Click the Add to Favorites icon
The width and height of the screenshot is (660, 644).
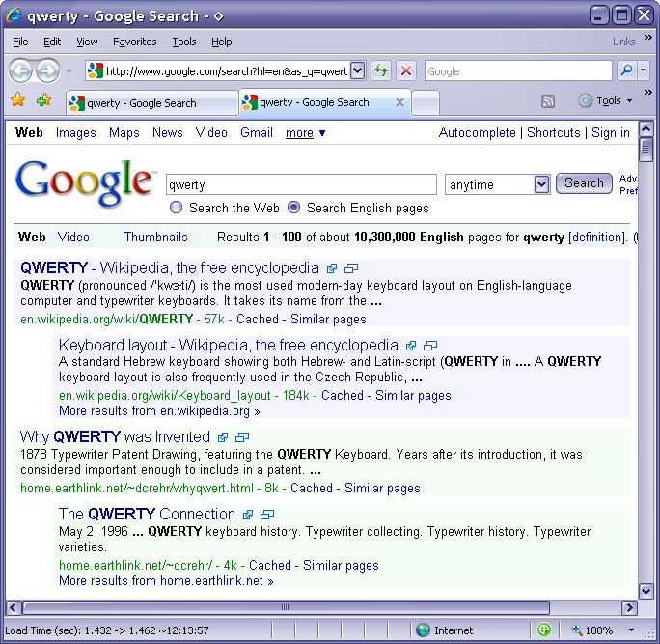click(43, 100)
